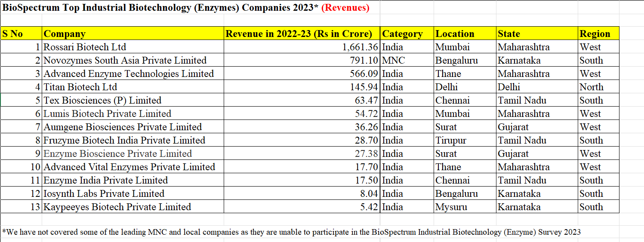
Task: Click the 'Location' header cell
Action: tap(465, 34)
